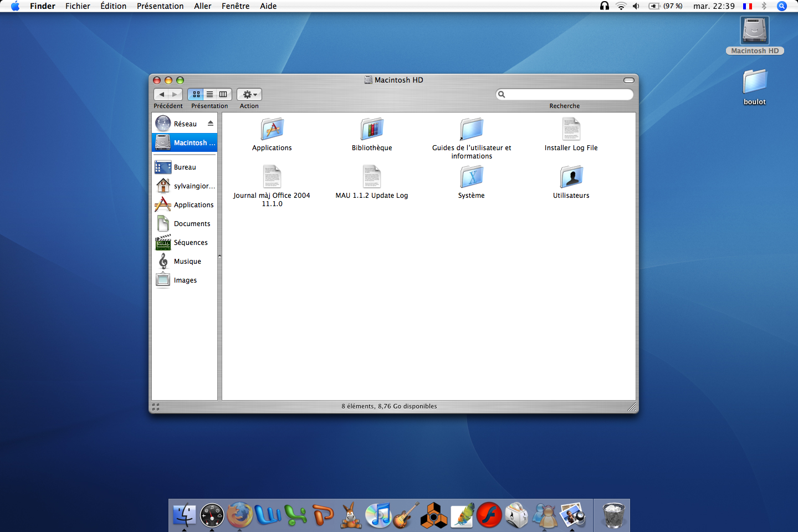Viewport: 798px width, 532px height.
Task: Launch Firefox from the Dock
Action: click(240, 515)
